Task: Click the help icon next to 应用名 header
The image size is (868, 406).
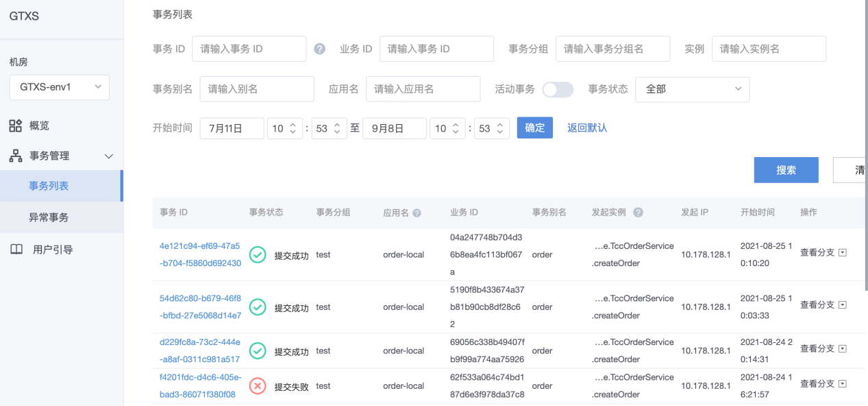Action: click(417, 213)
